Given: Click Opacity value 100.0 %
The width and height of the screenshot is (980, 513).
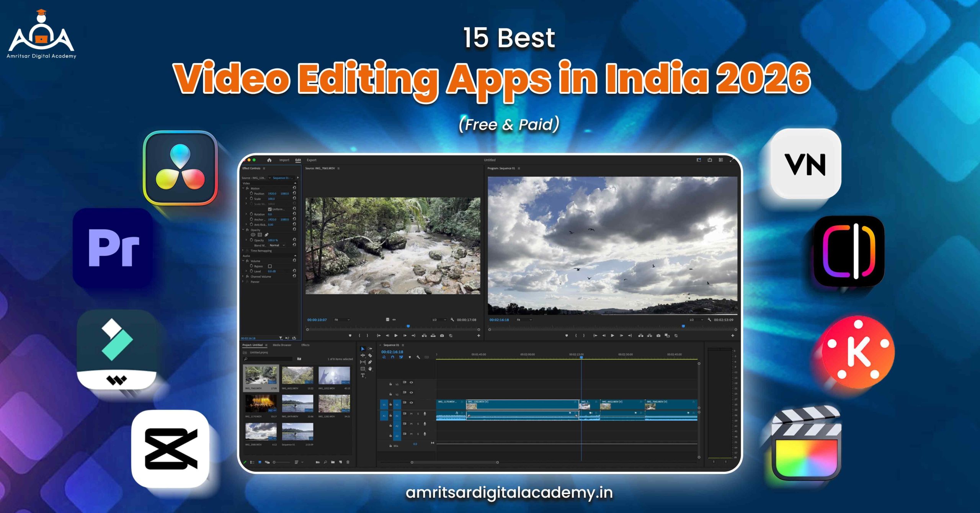Looking at the screenshot, I should [x=273, y=240].
